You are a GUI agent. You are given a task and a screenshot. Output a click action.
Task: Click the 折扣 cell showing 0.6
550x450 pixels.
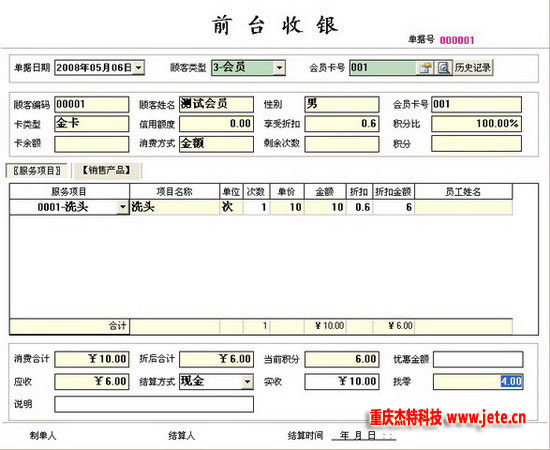tap(359, 207)
